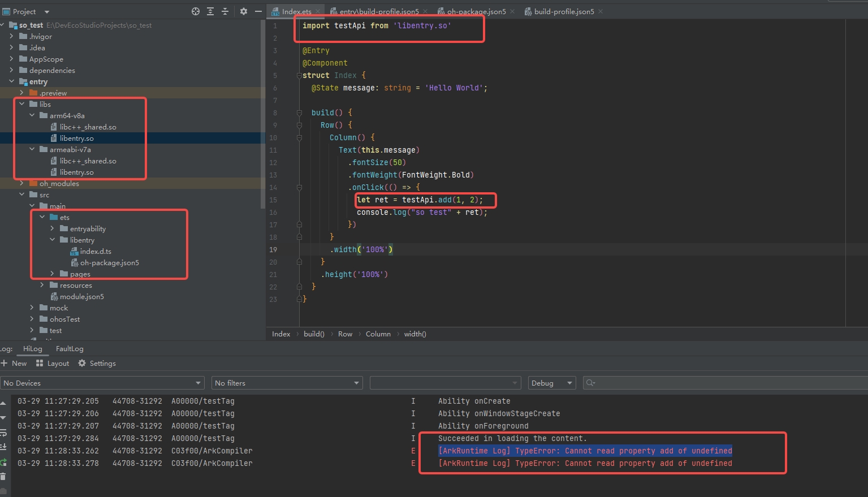Click the New log window button

[14, 364]
